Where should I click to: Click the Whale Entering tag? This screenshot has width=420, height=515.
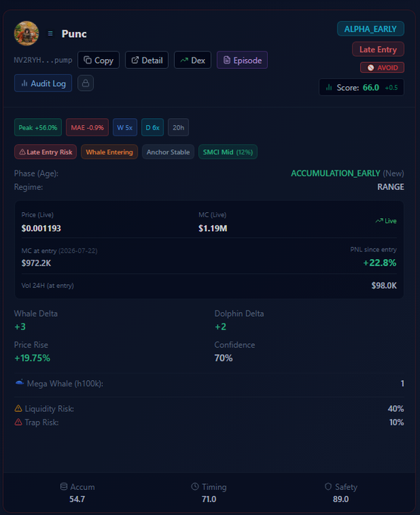109,152
